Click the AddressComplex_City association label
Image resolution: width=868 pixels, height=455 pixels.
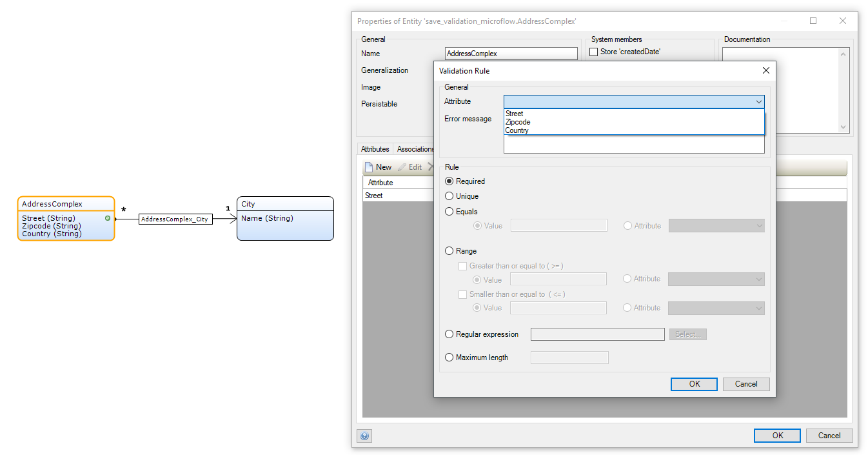175,219
